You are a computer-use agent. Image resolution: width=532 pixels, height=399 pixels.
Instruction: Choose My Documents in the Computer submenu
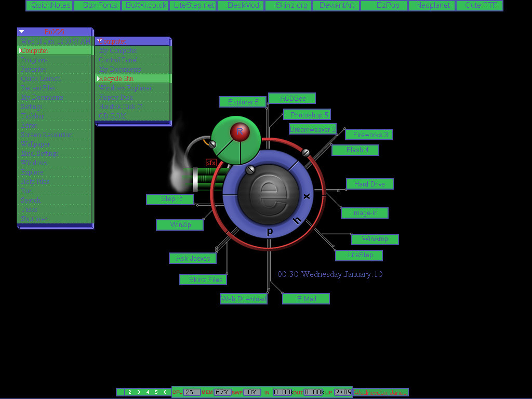(132, 69)
